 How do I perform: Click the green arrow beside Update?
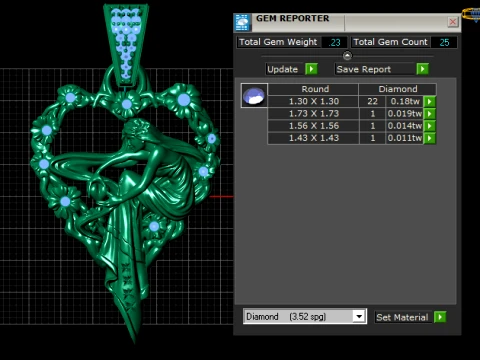tap(311, 69)
